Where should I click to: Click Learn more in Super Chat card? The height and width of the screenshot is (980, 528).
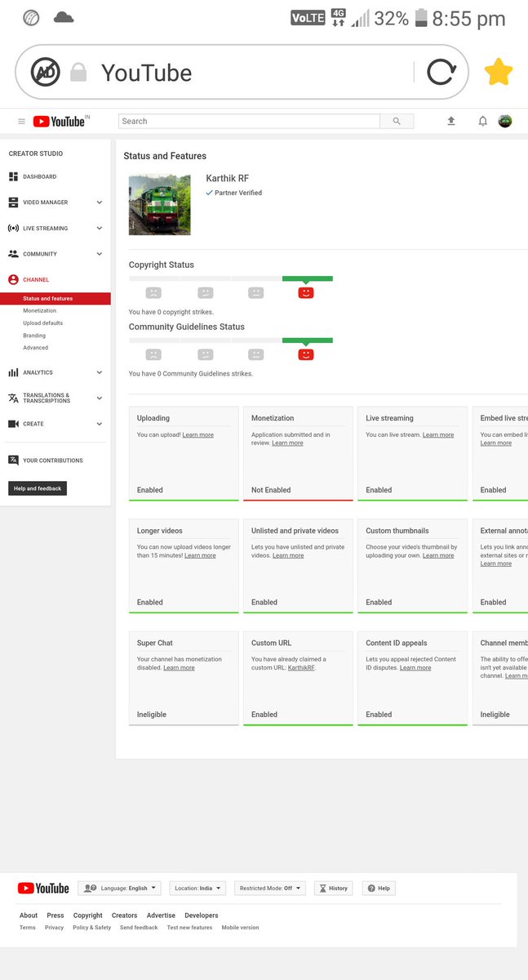pos(179,667)
